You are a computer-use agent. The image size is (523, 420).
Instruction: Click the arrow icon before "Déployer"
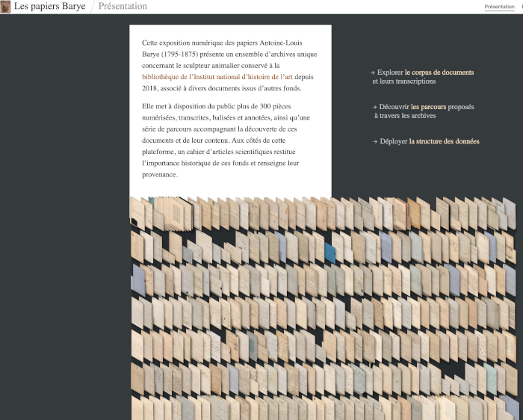tap(374, 141)
